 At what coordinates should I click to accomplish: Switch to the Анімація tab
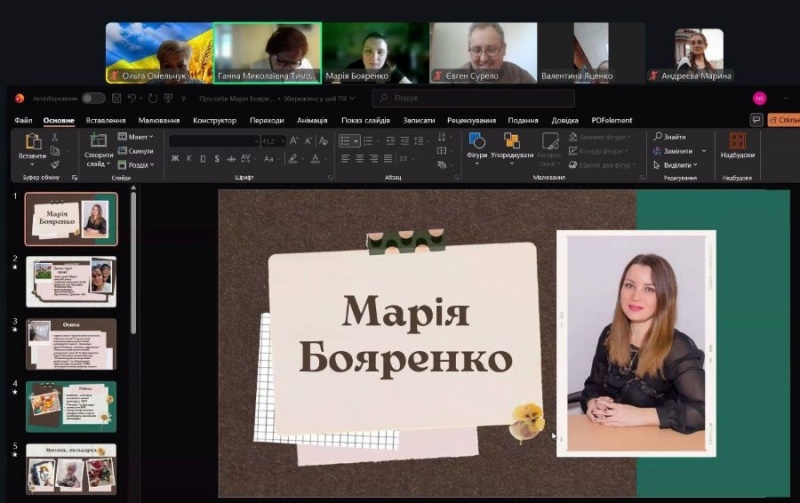[312, 120]
